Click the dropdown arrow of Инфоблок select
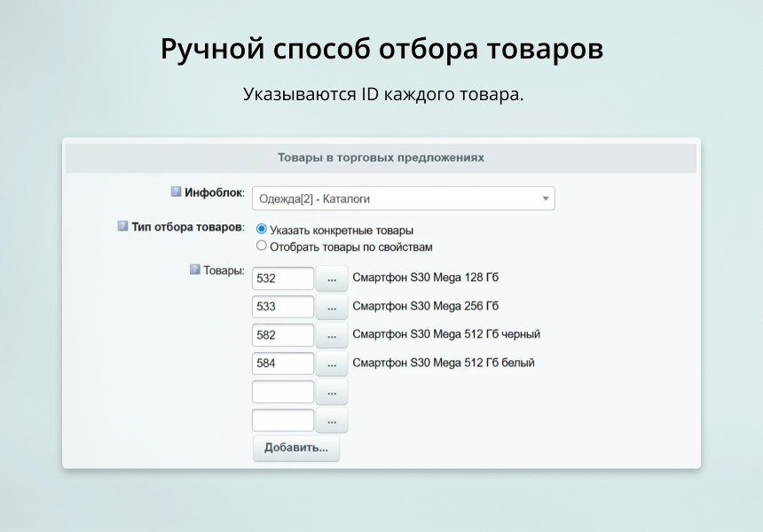The width and height of the screenshot is (763, 532). 545,199
